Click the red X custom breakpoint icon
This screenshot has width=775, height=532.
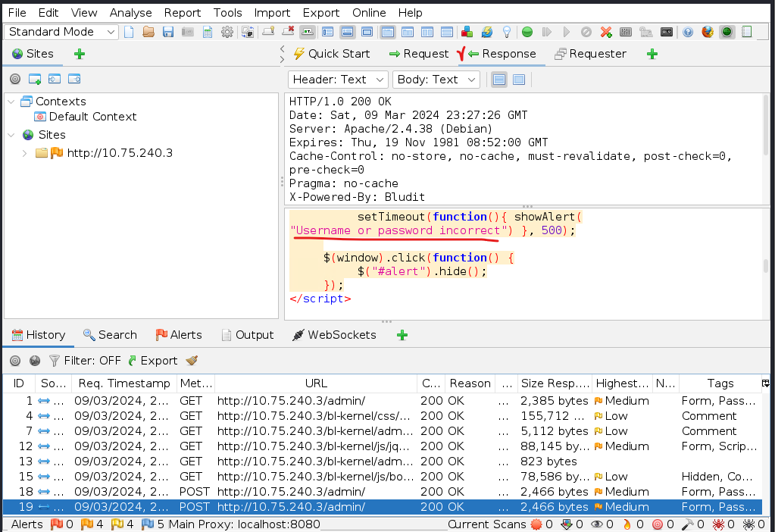(x=606, y=32)
